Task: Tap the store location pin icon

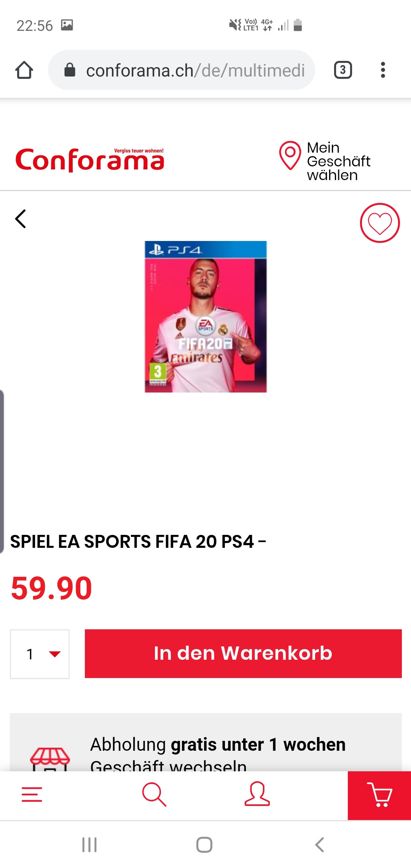Action: pos(290,155)
